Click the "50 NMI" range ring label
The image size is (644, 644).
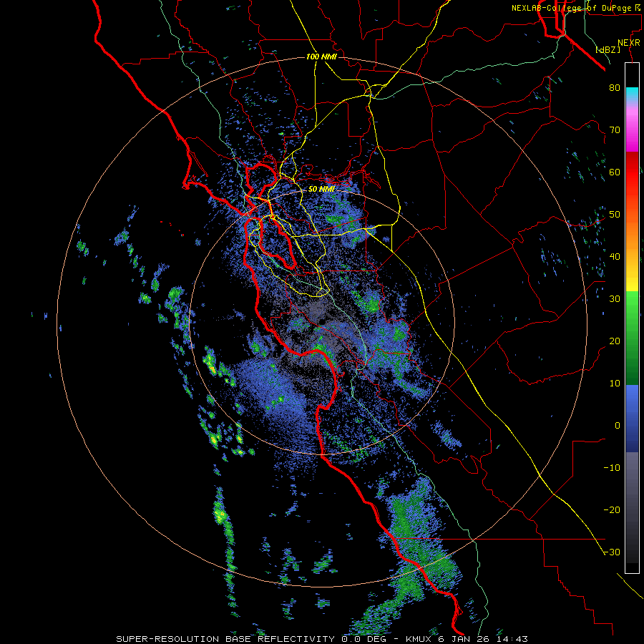pos(321,189)
